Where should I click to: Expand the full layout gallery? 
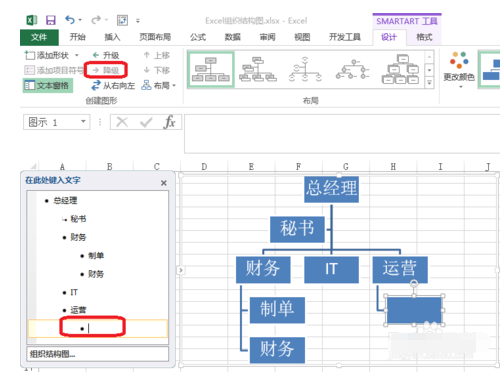tap(429, 82)
